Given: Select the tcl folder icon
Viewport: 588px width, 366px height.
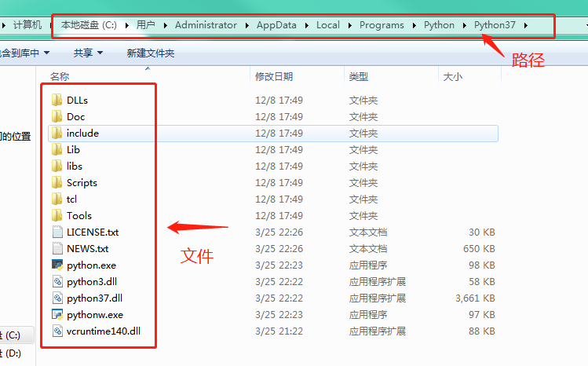Looking at the screenshot, I should pyautogui.click(x=57, y=199).
